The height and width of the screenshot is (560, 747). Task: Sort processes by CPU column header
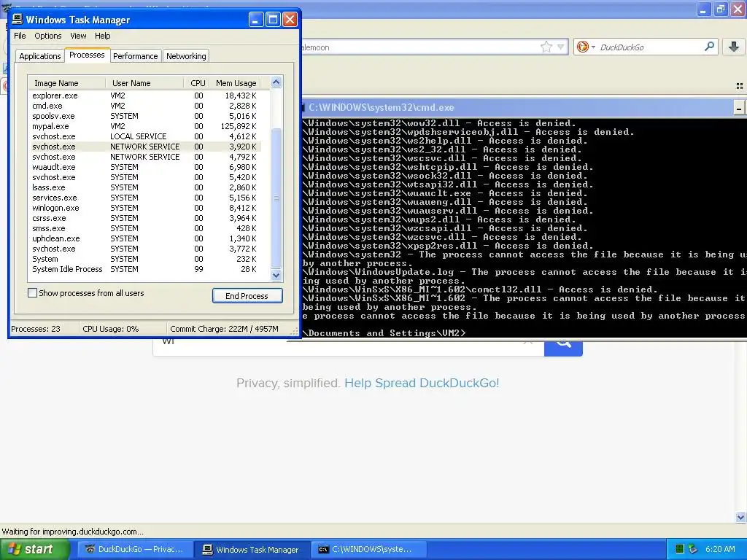tap(198, 83)
